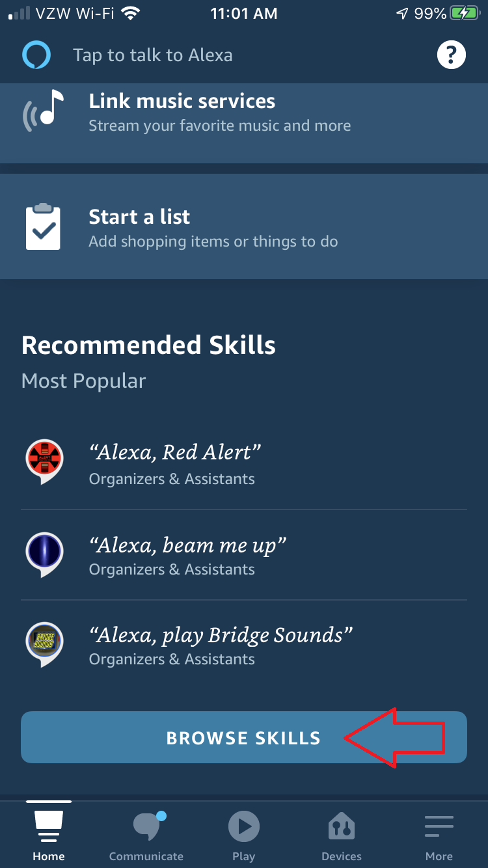Tap the clipboard checklist icon

click(x=43, y=226)
